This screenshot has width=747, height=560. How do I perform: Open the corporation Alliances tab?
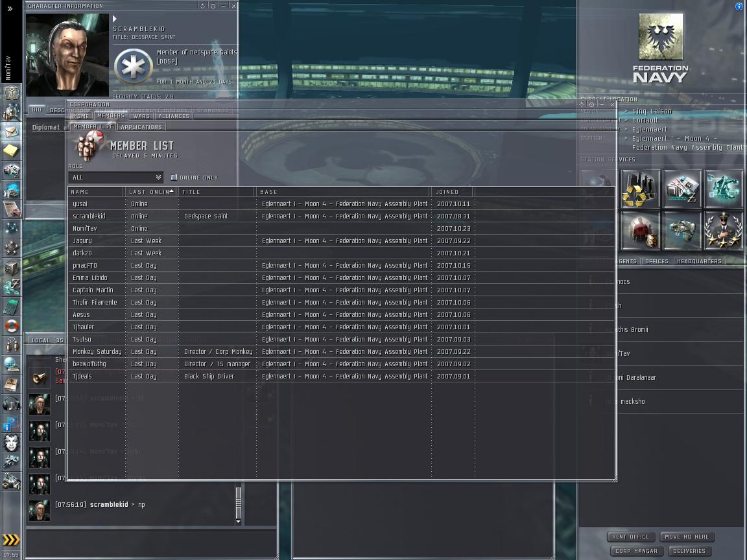[174, 116]
